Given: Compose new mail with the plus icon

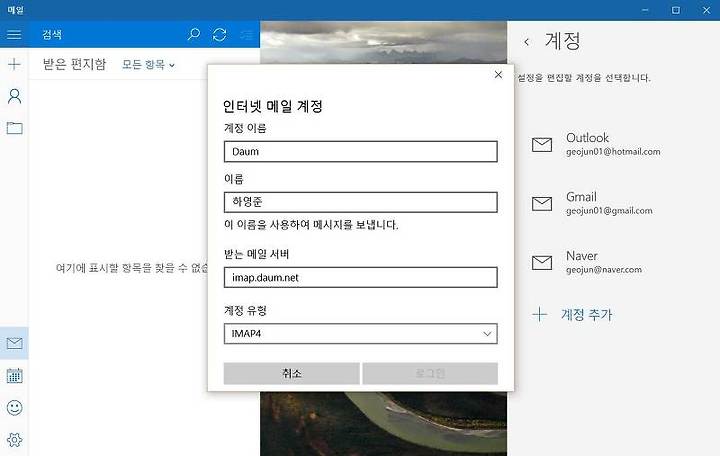Looking at the screenshot, I should point(14,64).
